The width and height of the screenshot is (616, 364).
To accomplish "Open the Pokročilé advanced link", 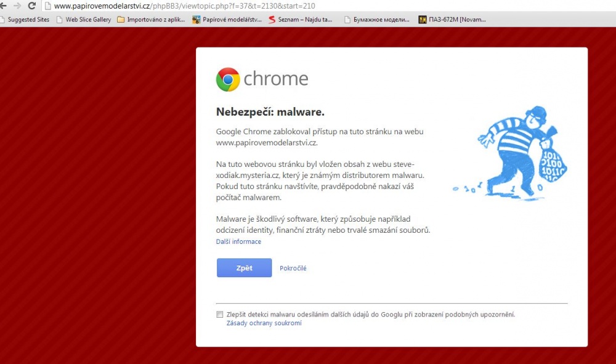I will (x=293, y=268).
